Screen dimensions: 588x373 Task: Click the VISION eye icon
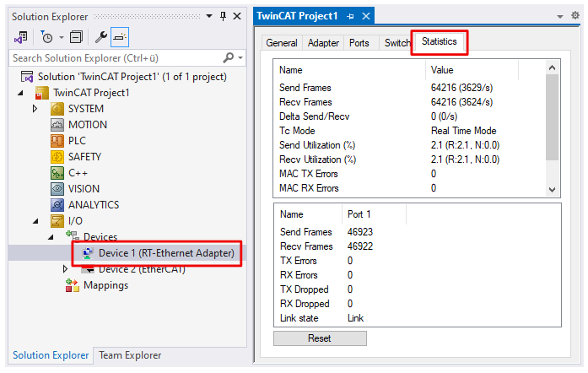[57, 189]
